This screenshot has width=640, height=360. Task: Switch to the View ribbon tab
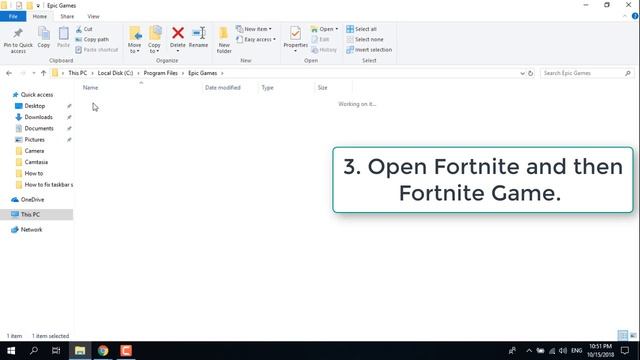click(93, 16)
